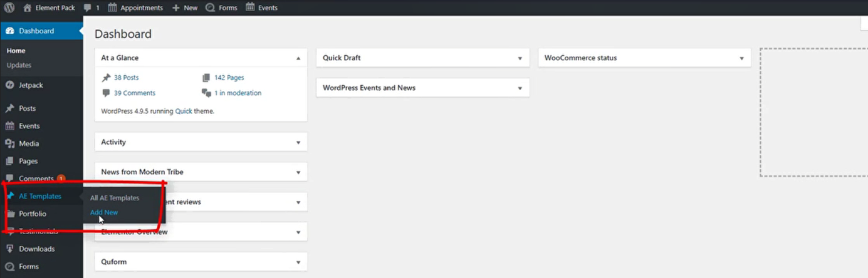Viewport: 868px width, 278px height.
Task: Open the 1 in moderation link
Action: tap(238, 93)
